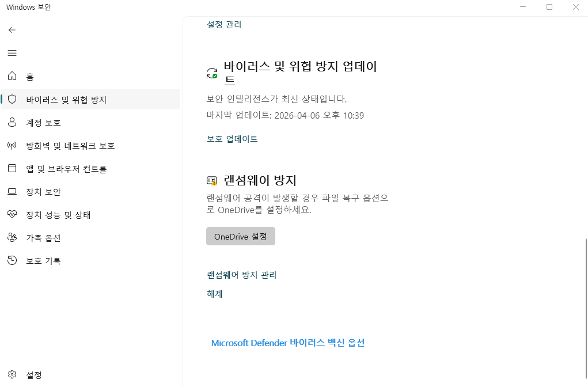Click the 랜섬웨어 방지 heading
The image size is (588, 387).
[260, 180]
